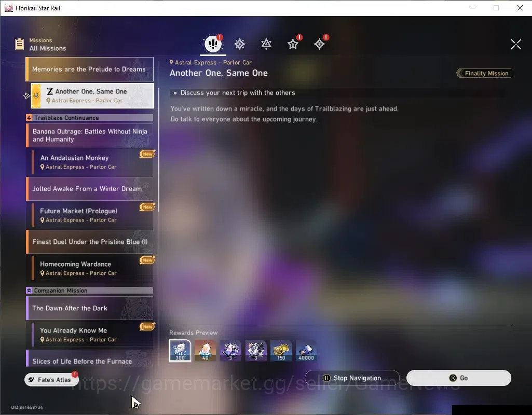Click the UID text at bottom
This screenshot has height=415, width=532.
[27, 407]
